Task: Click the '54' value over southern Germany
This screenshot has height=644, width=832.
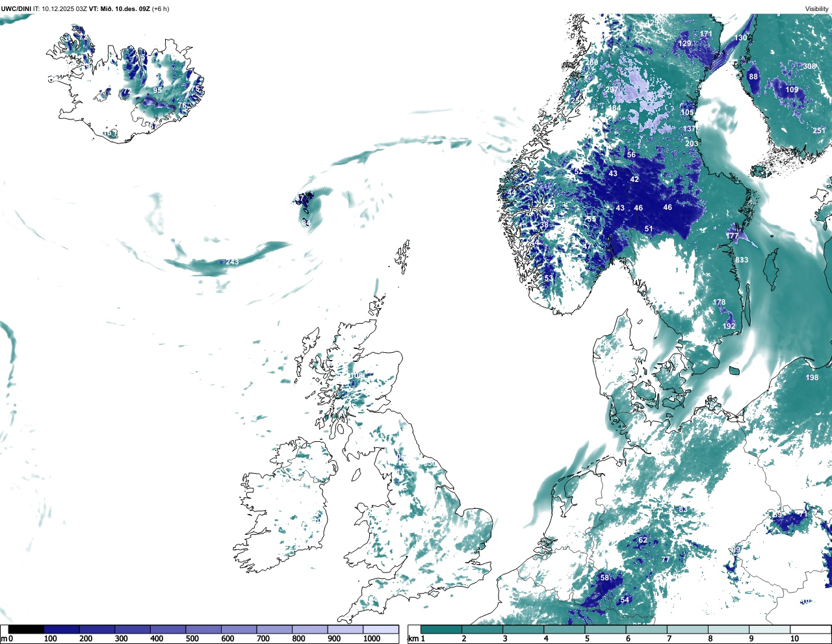Action: pos(625,600)
